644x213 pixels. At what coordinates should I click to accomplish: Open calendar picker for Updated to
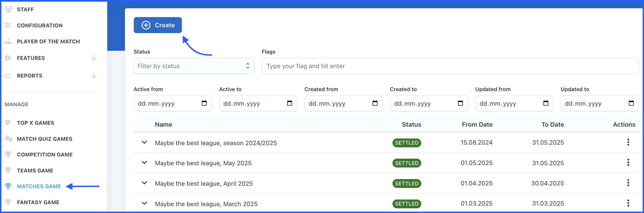[x=631, y=103]
